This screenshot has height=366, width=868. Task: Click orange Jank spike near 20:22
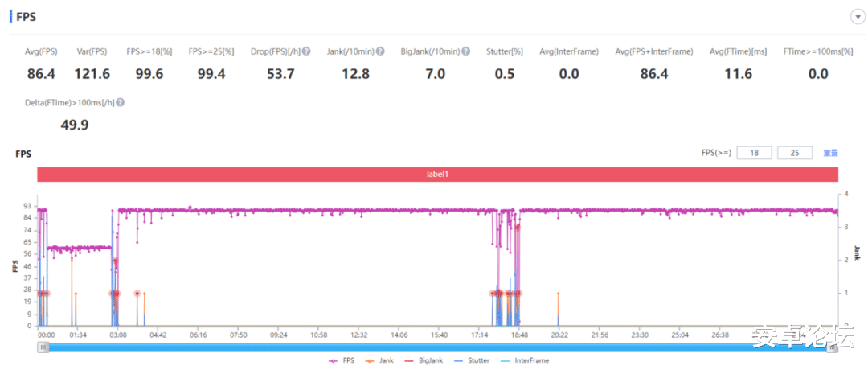coord(558,309)
